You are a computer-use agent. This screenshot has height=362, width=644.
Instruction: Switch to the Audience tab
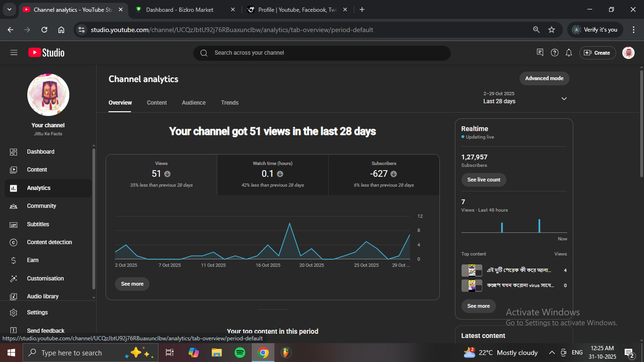194,103
